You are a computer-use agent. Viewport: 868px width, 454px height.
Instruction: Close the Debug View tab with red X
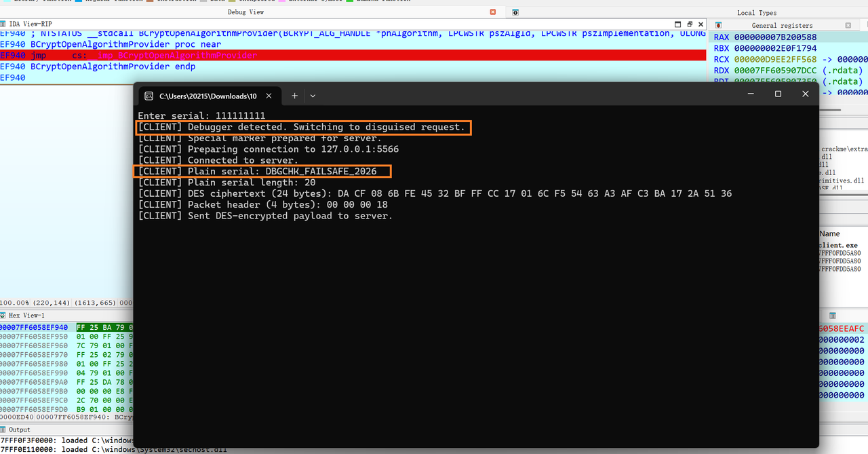pos(493,12)
